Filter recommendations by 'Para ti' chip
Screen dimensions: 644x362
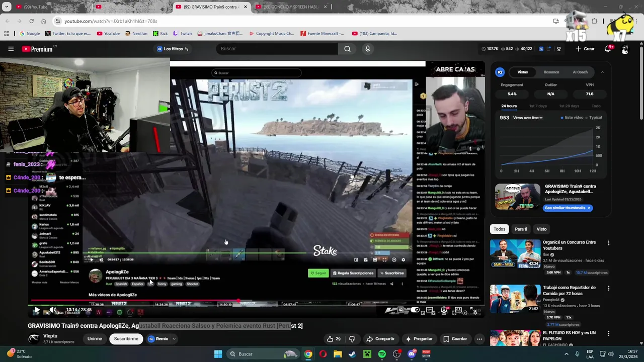point(521,229)
